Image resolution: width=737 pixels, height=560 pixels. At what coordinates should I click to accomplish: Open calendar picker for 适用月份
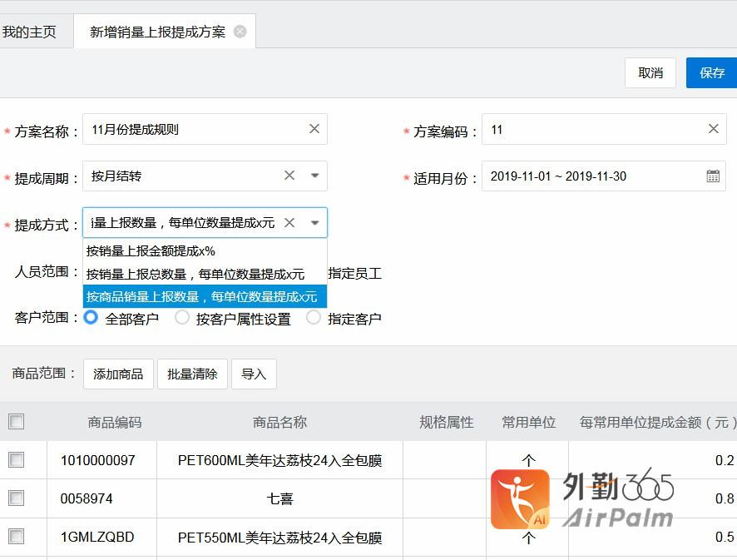pyautogui.click(x=713, y=176)
